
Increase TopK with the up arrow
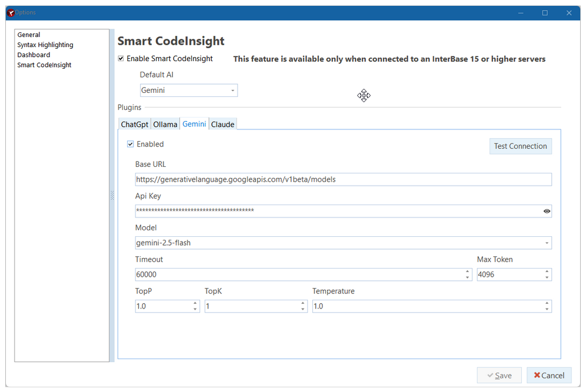pos(303,303)
